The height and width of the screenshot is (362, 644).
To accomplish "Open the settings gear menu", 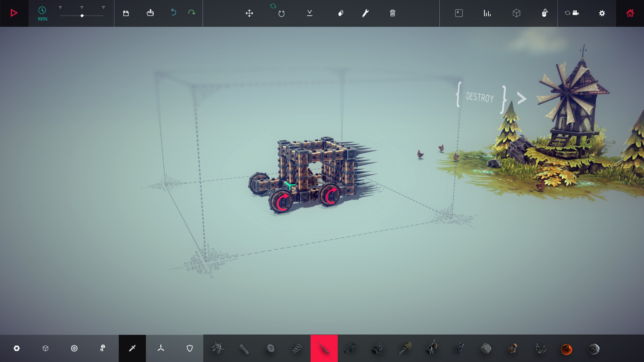I will [x=602, y=13].
